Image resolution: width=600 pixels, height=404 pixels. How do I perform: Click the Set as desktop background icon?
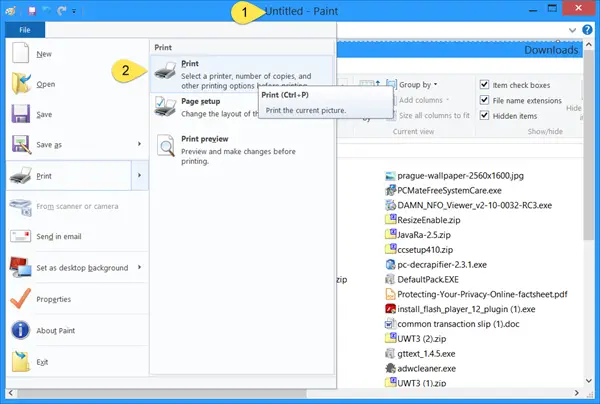tap(21, 267)
